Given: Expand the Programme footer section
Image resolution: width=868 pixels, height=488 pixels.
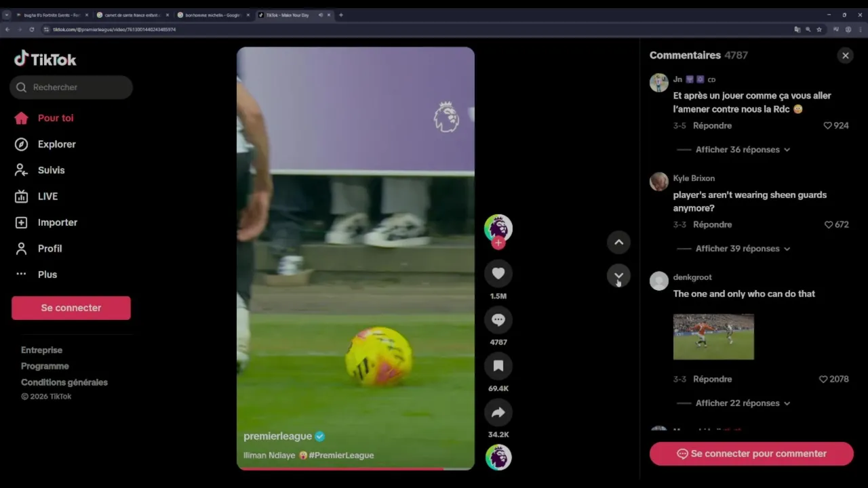Looking at the screenshot, I should point(45,366).
